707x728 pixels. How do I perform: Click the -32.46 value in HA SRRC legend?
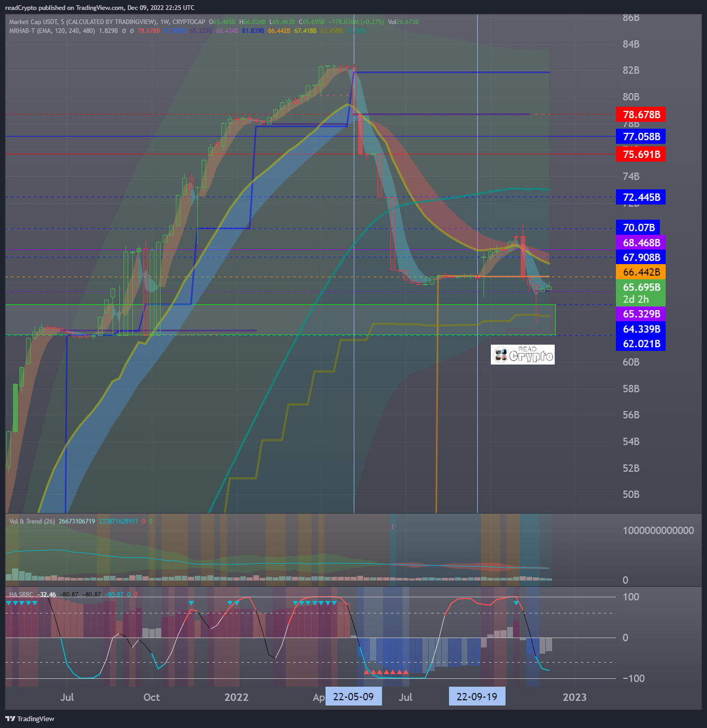pos(46,595)
